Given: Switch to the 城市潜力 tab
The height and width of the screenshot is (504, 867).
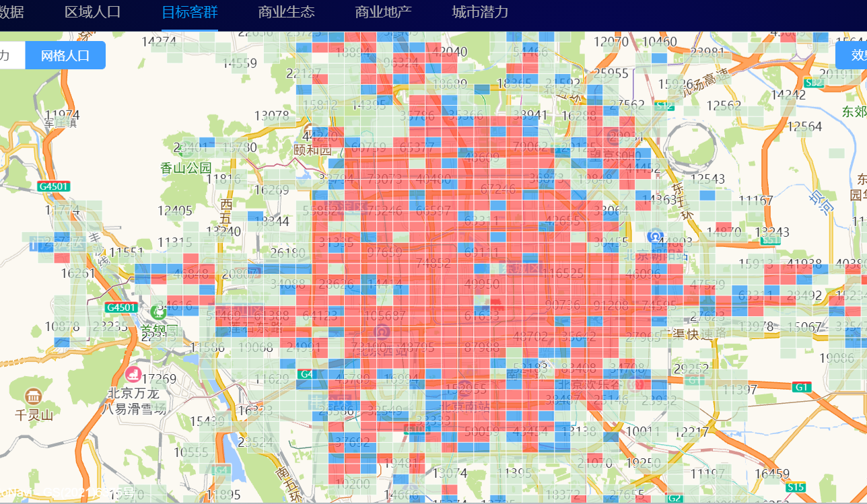Looking at the screenshot, I should (x=481, y=12).
